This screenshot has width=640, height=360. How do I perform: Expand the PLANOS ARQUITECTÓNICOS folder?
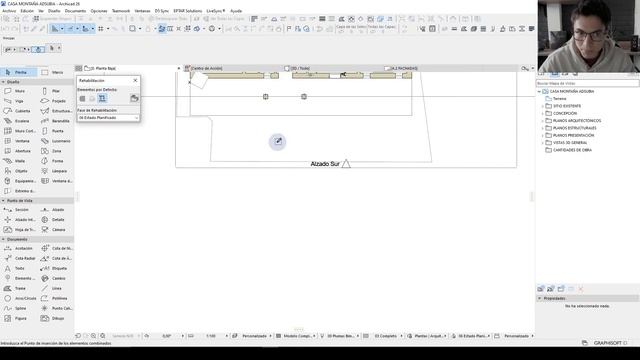pos(542,121)
